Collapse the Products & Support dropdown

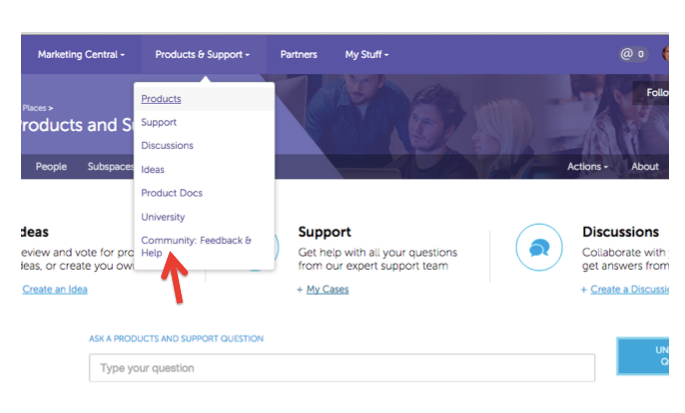pyautogui.click(x=202, y=55)
